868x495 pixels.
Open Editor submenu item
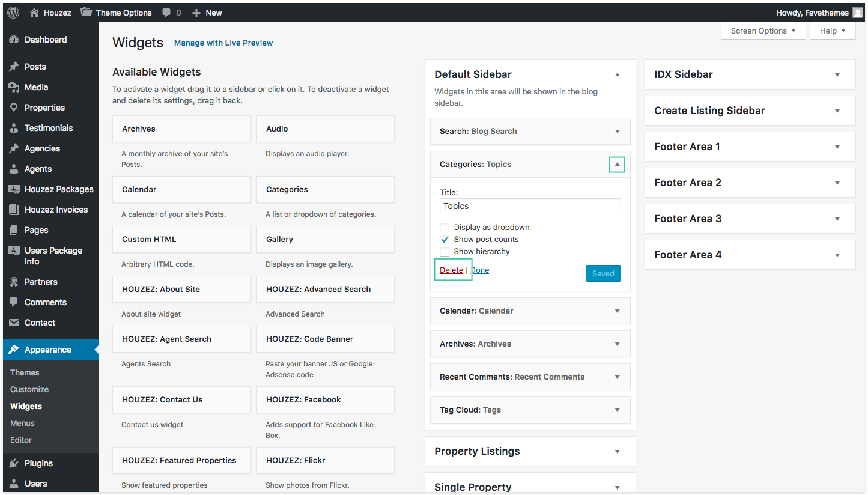pos(21,440)
